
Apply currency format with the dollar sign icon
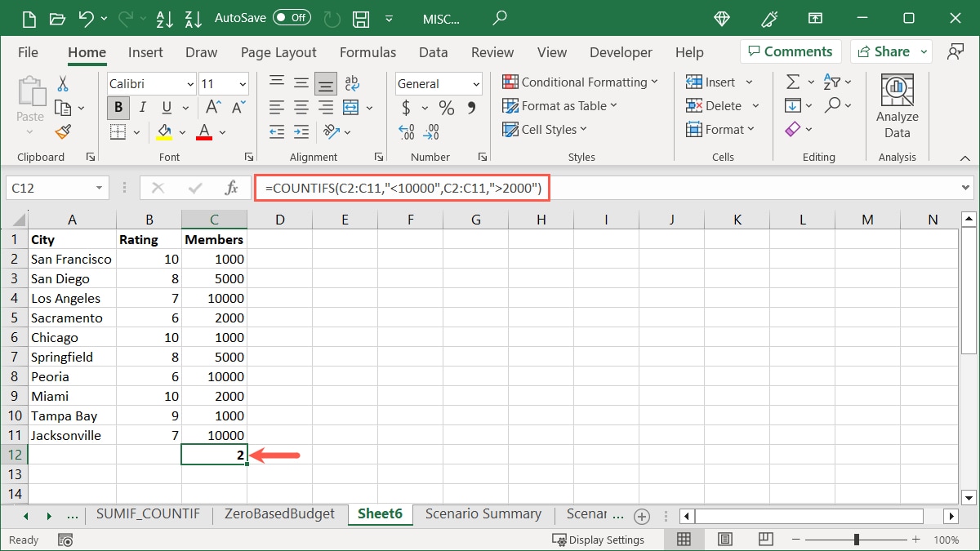pos(407,107)
